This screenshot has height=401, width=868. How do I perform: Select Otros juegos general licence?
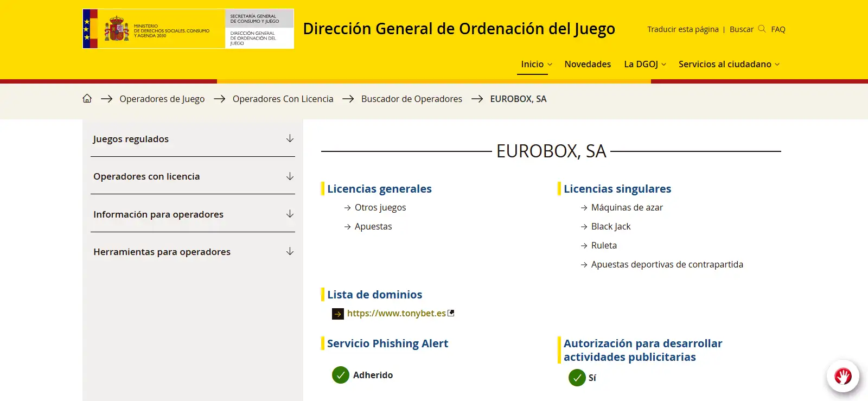[x=380, y=207]
